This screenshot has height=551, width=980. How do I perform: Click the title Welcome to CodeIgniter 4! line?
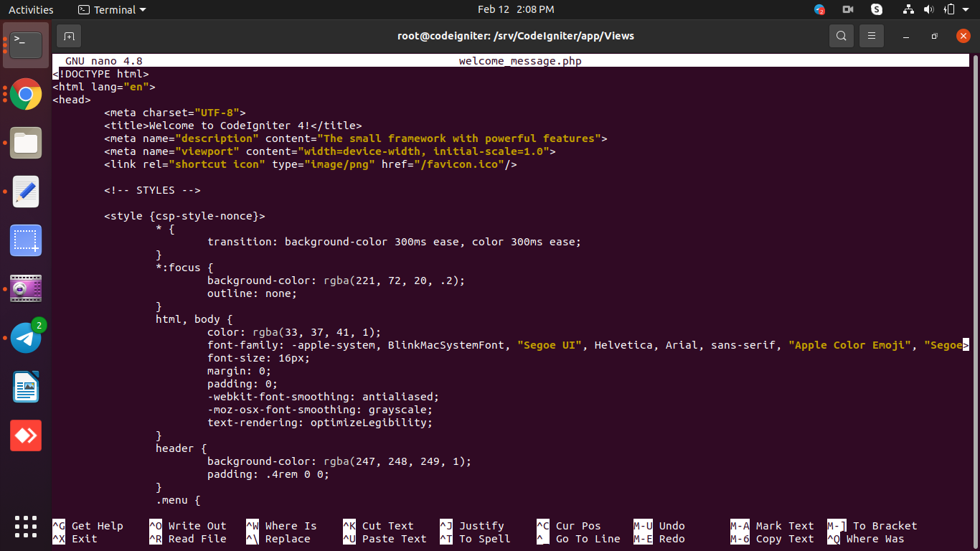point(233,126)
